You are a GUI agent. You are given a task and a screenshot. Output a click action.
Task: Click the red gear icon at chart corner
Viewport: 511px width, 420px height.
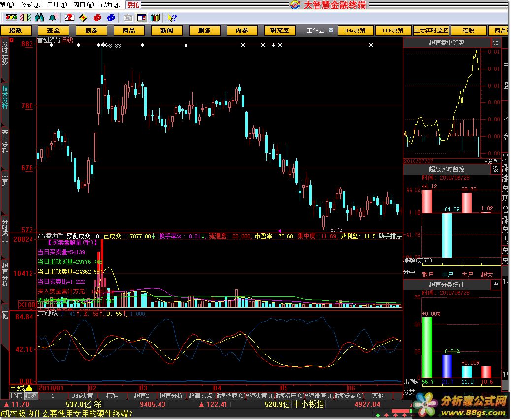click(12, 40)
